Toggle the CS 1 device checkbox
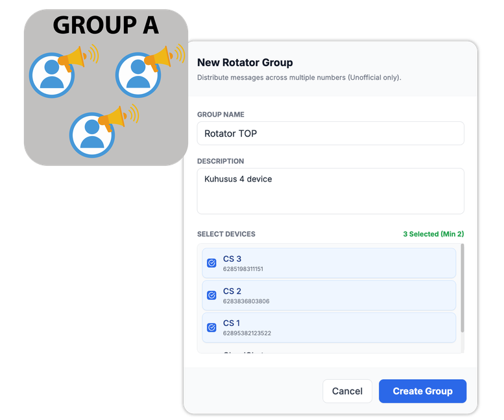This screenshot has height=420, width=504. click(x=211, y=328)
